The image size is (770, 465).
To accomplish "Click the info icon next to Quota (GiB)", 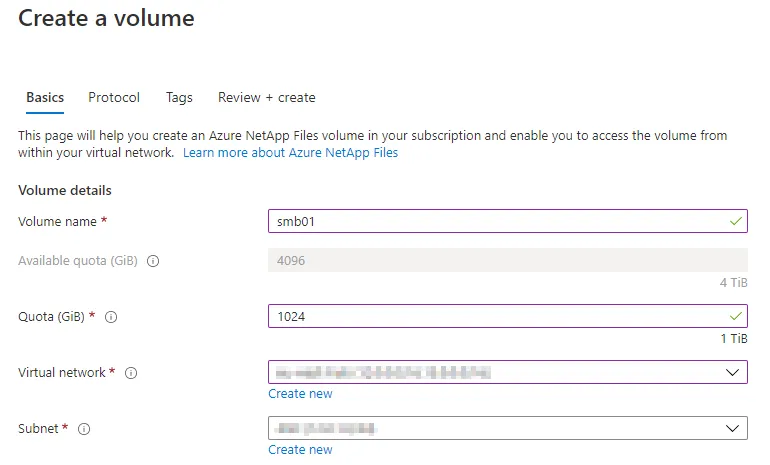I will click(x=111, y=317).
